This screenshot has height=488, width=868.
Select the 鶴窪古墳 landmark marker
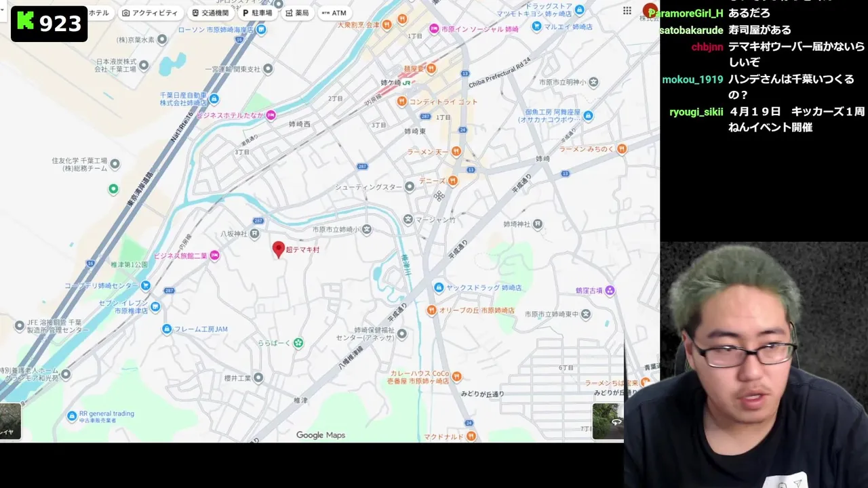610,290
